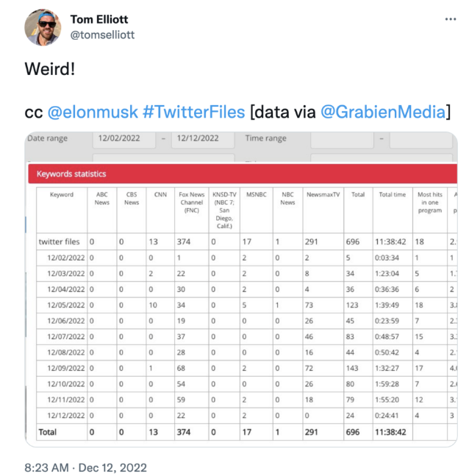
Task: Open the @tomselliott handle link
Action: (x=102, y=35)
